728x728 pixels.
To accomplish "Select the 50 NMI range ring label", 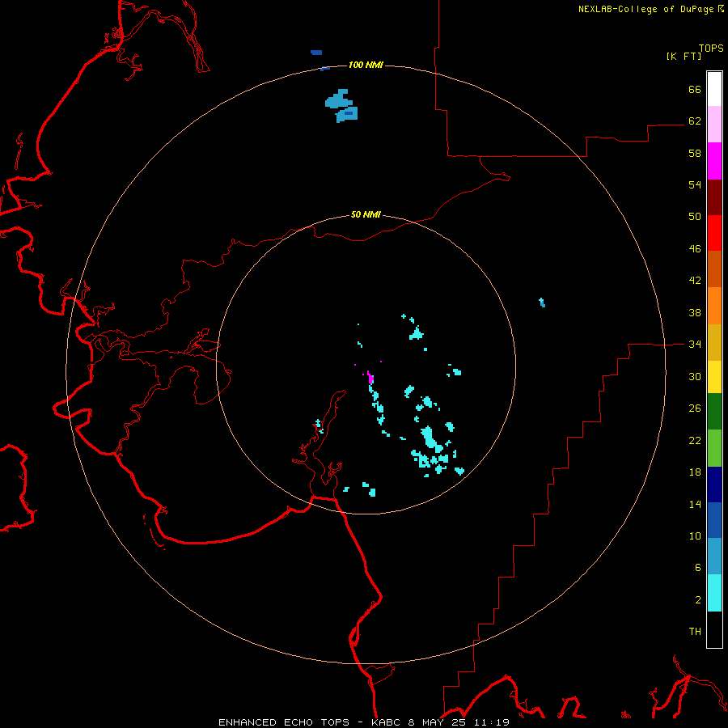I will point(366,214).
